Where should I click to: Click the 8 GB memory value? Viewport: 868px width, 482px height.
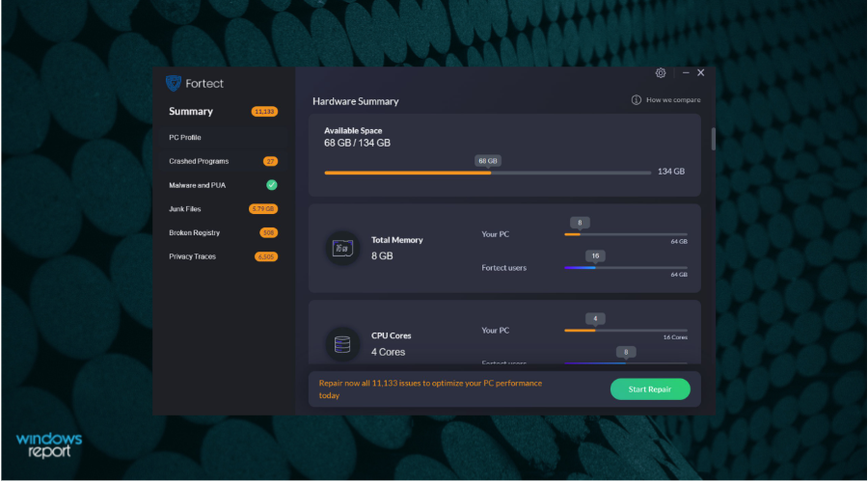(382, 256)
